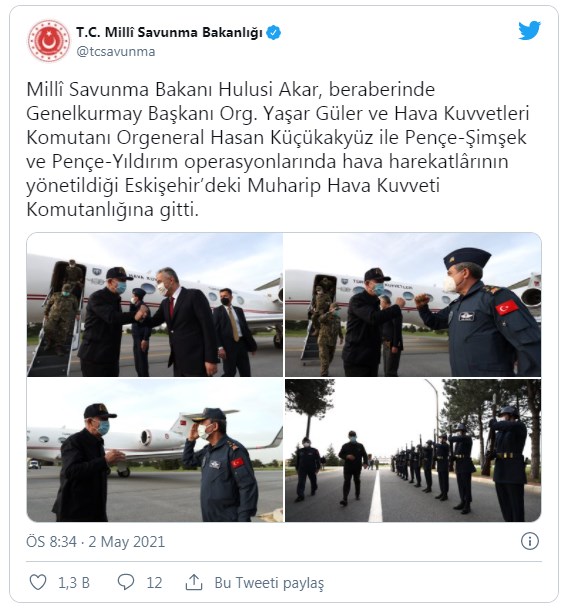
Task: Click the tweet info circle icon
Action: click(530, 541)
